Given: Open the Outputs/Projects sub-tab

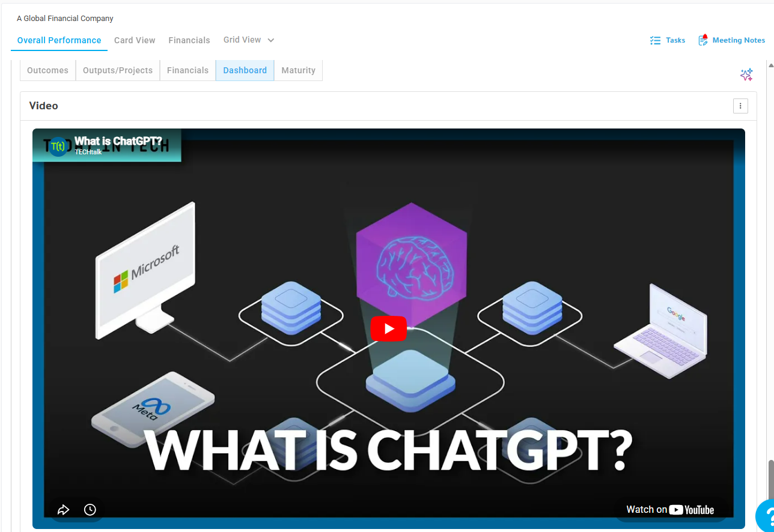Looking at the screenshot, I should (118, 70).
